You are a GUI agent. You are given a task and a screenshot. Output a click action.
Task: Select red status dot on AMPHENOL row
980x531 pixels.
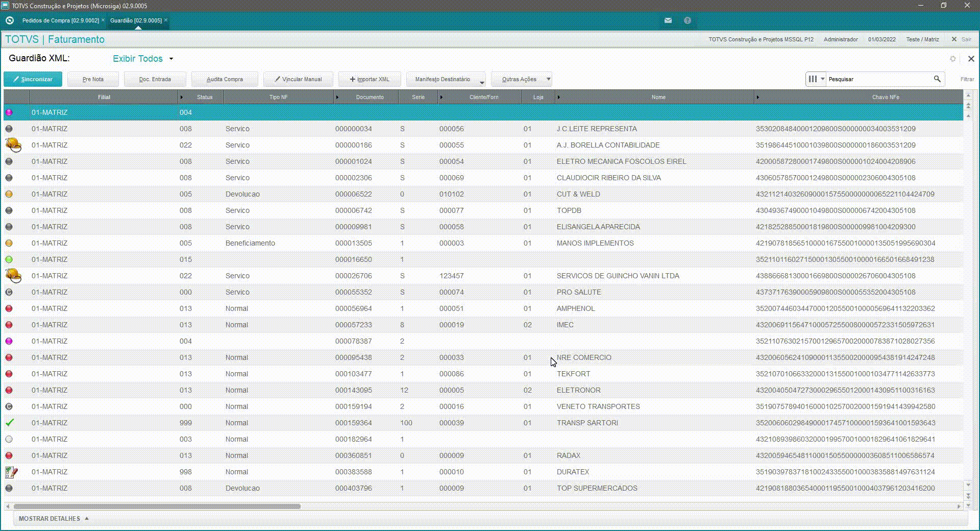(9, 308)
